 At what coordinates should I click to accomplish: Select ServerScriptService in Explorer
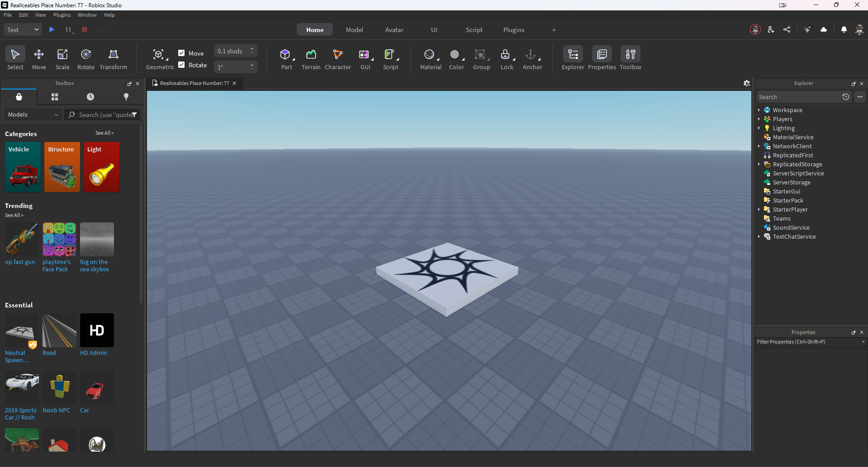[798, 173]
